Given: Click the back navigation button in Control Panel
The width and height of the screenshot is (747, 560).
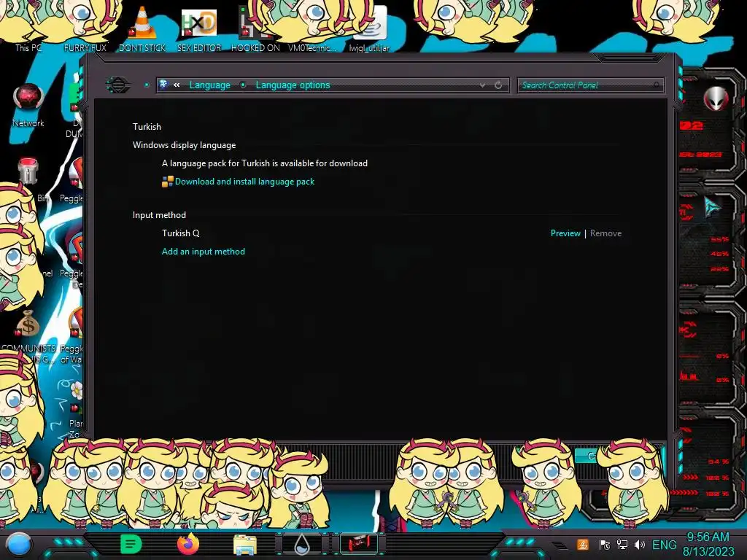Looking at the screenshot, I should coord(117,85).
